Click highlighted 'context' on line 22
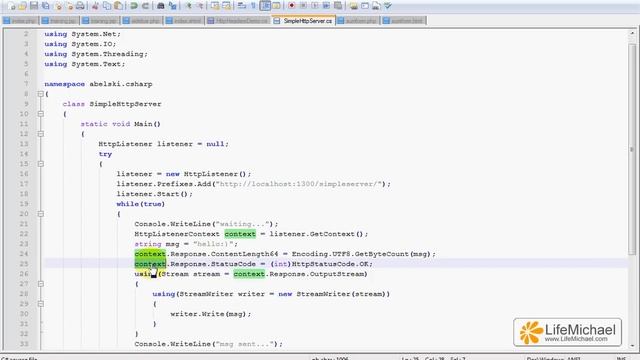 pos(240,234)
